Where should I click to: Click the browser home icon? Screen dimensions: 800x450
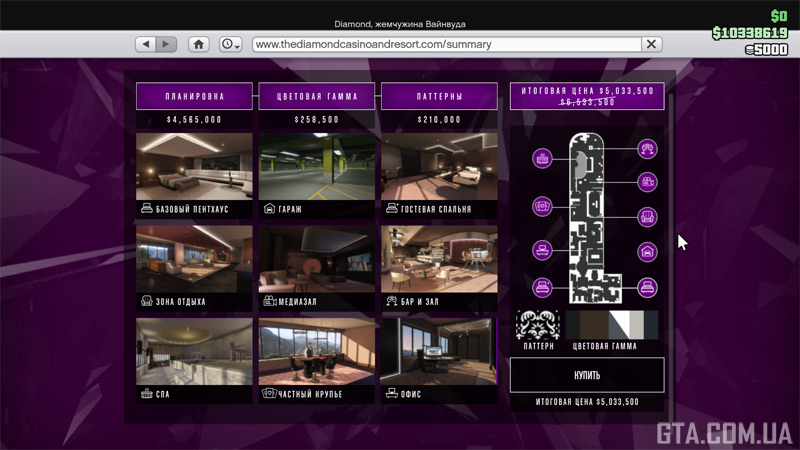coord(199,44)
